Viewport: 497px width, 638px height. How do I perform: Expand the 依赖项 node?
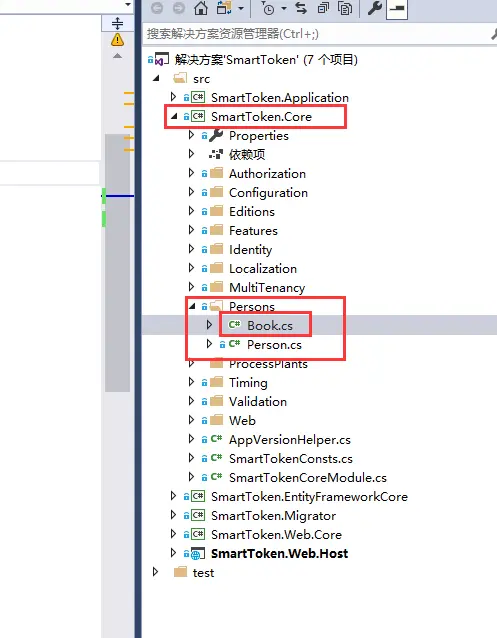point(191,154)
